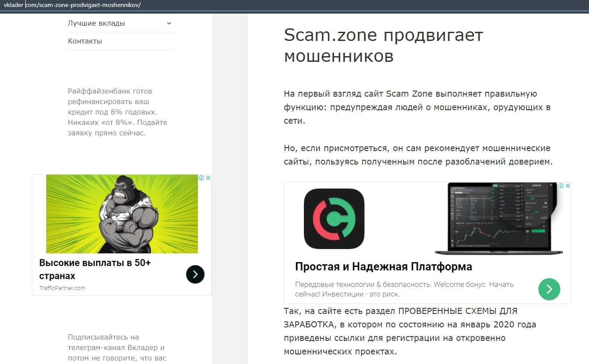Click the paragraph starting На первый взгляд
This screenshot has height=364, width=589.
(417, 107)
